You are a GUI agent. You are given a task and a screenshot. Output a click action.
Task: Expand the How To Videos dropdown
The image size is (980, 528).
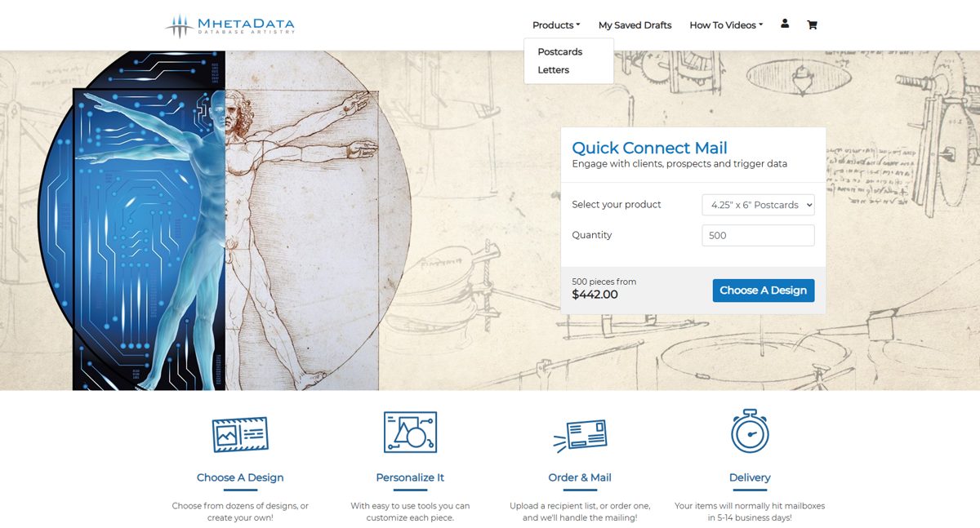pos(726,25)
